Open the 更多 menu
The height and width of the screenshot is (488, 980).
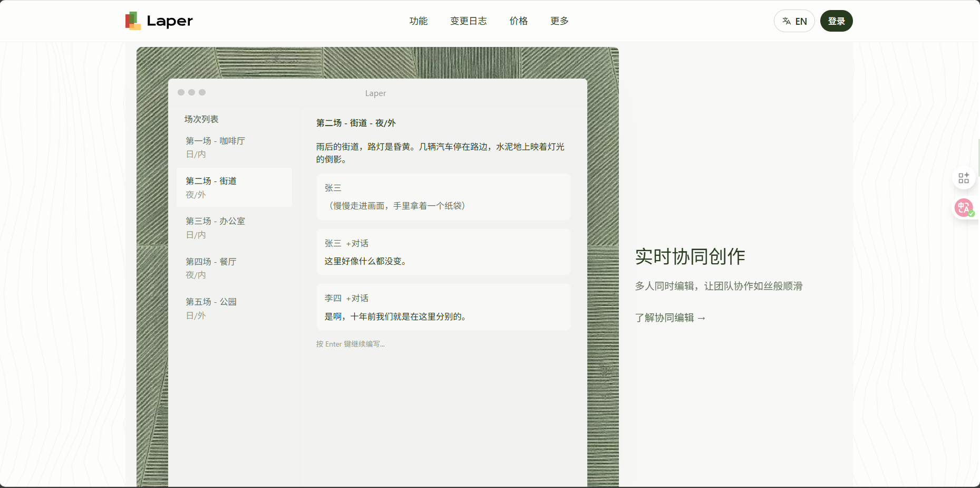click(x=559, y=21)
